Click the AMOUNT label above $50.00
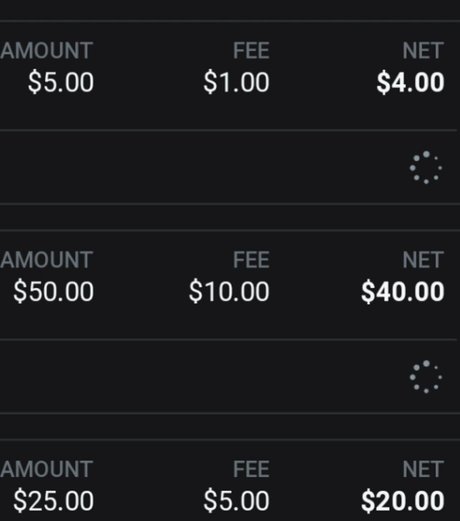This screenshot has height=521, width=460. coord(46,260)
